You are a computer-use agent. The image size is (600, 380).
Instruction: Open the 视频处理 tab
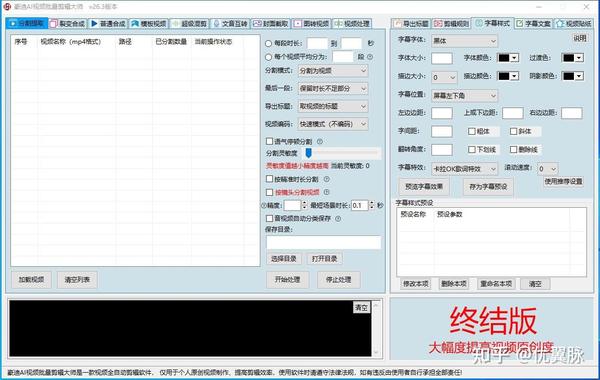click(352, 24)
